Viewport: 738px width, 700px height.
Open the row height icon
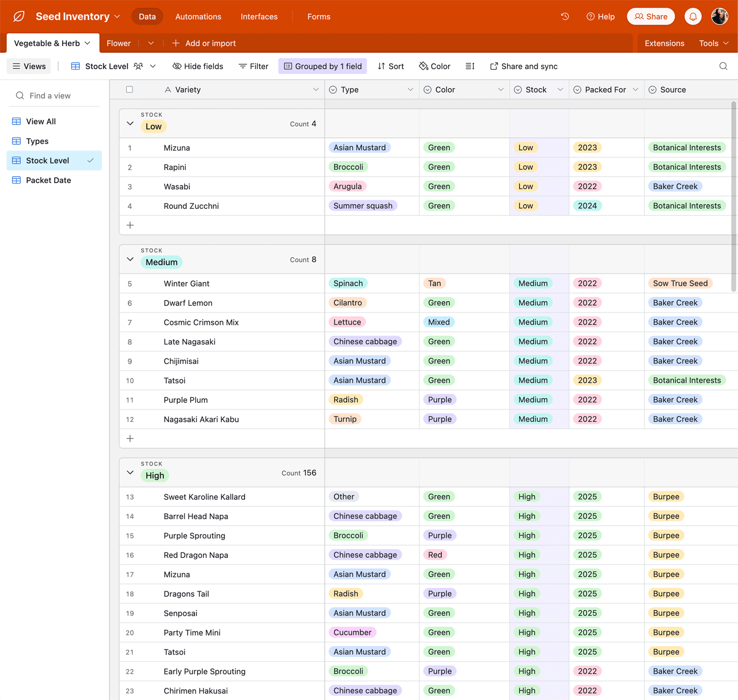[470, 66]
